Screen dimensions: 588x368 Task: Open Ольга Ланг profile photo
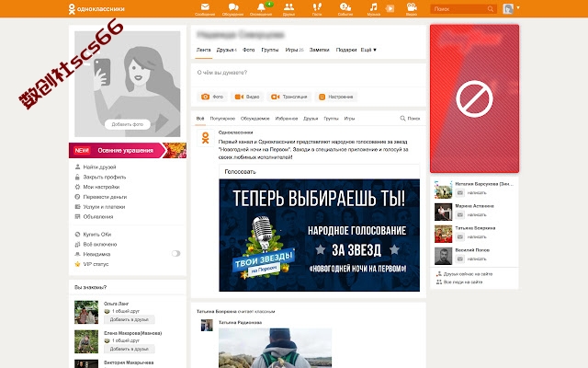point(86,312)
